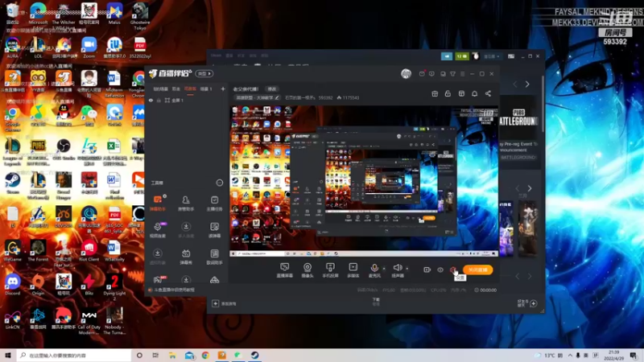
Task: Open the Zoom desktop shortcut
Action: [x=89, y=48]
